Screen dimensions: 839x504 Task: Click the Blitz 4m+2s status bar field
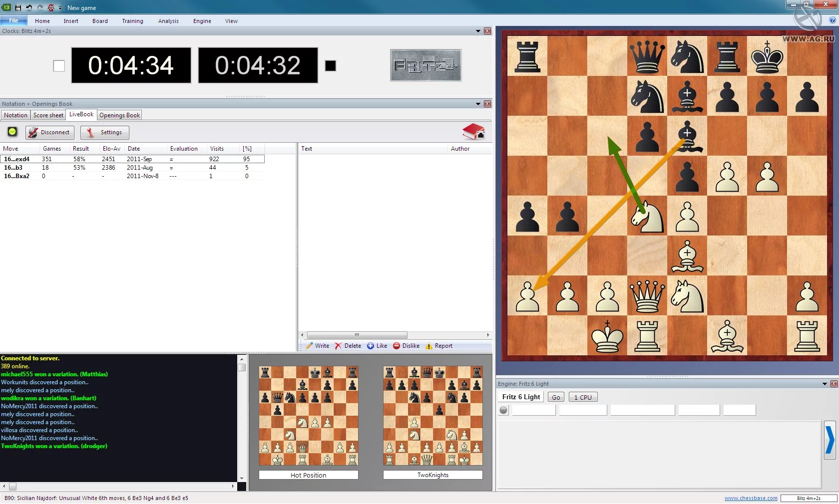(809, 498)
